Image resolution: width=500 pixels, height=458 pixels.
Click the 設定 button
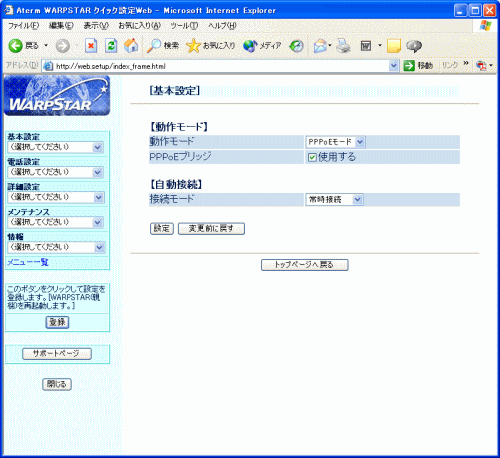[162, 229]
